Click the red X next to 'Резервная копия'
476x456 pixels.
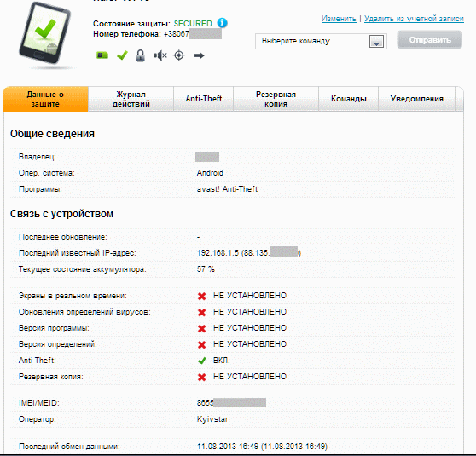tap(201, 377)
